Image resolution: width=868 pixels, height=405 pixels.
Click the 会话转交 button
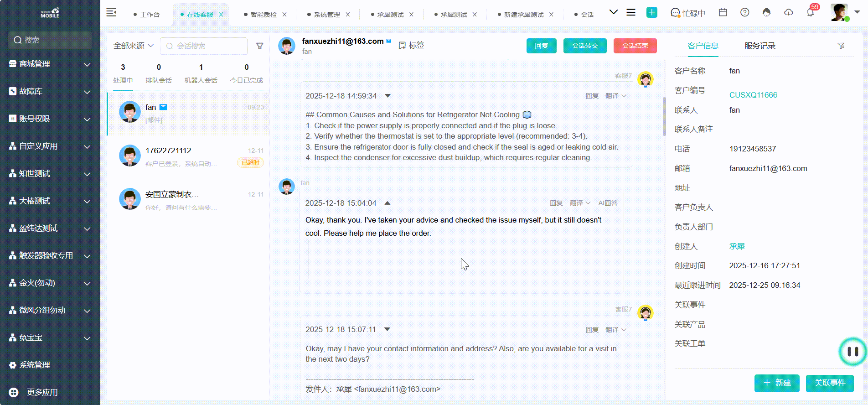[x=585, y=46]
